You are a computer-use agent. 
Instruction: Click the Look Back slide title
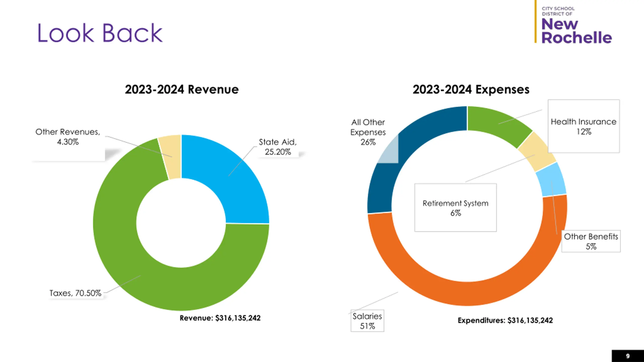click(100, 33)
